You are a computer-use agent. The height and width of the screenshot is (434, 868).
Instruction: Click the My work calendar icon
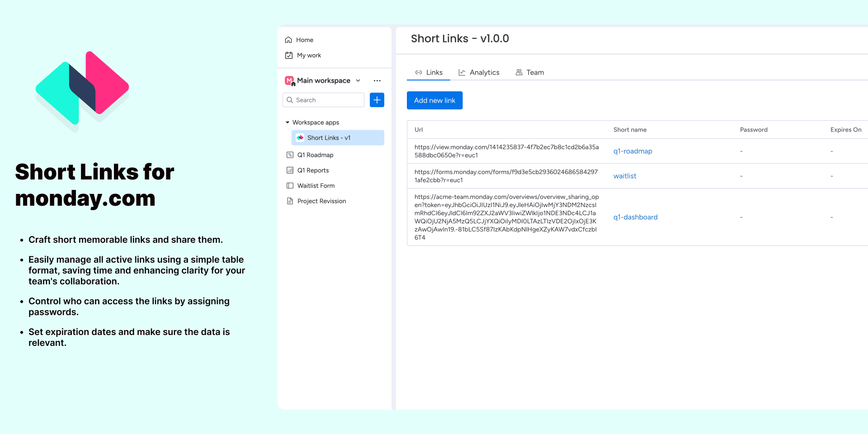[x=289, y=55]
